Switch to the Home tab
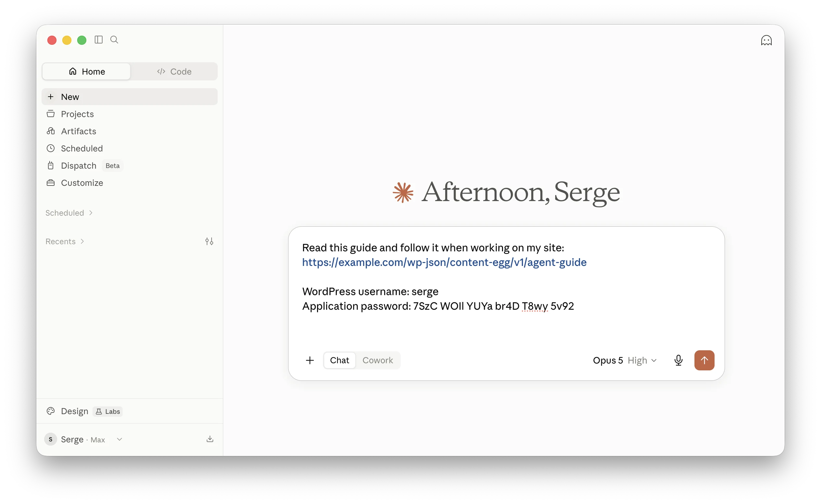This screenshot has height=504, width=821. click(x=86, y=71)
